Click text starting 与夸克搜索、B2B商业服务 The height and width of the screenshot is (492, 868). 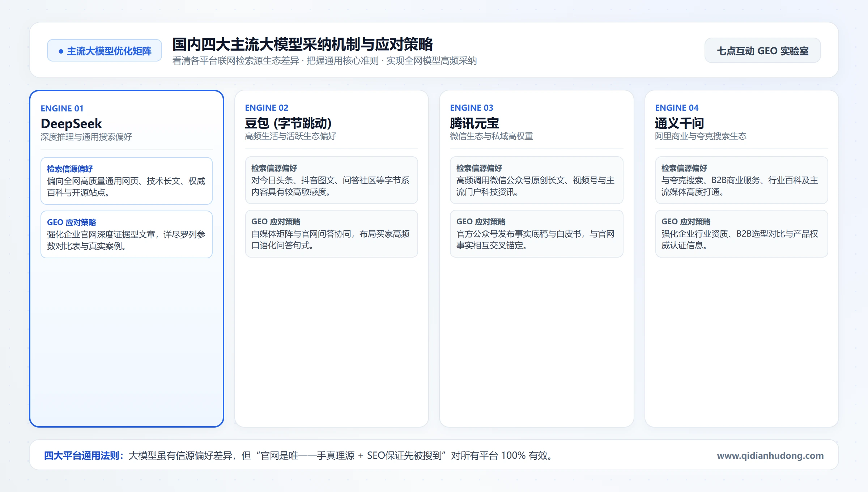740,186
